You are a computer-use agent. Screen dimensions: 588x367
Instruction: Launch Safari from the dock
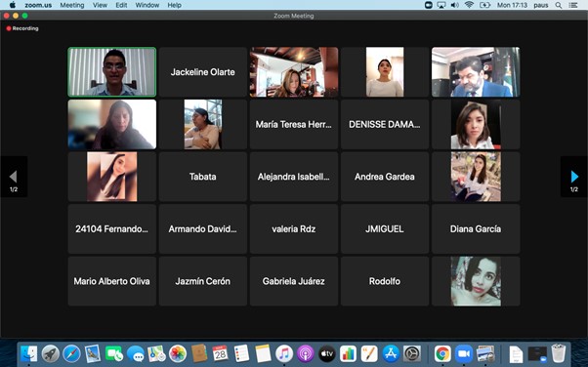coord(71,353)
